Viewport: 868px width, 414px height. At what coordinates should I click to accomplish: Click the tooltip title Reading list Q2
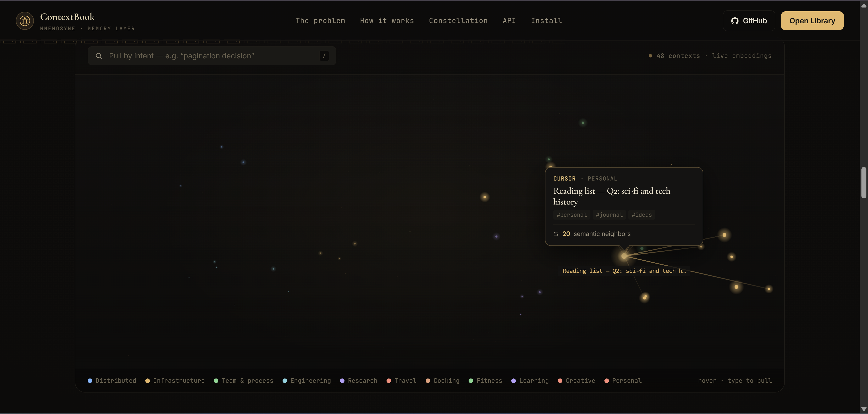[x=612, y=196]
